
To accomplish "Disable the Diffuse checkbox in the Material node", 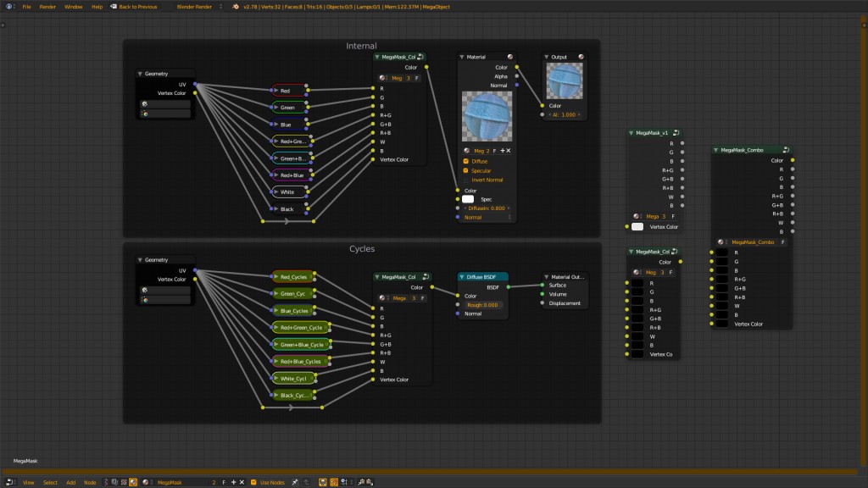I will (x=465, y=160).
